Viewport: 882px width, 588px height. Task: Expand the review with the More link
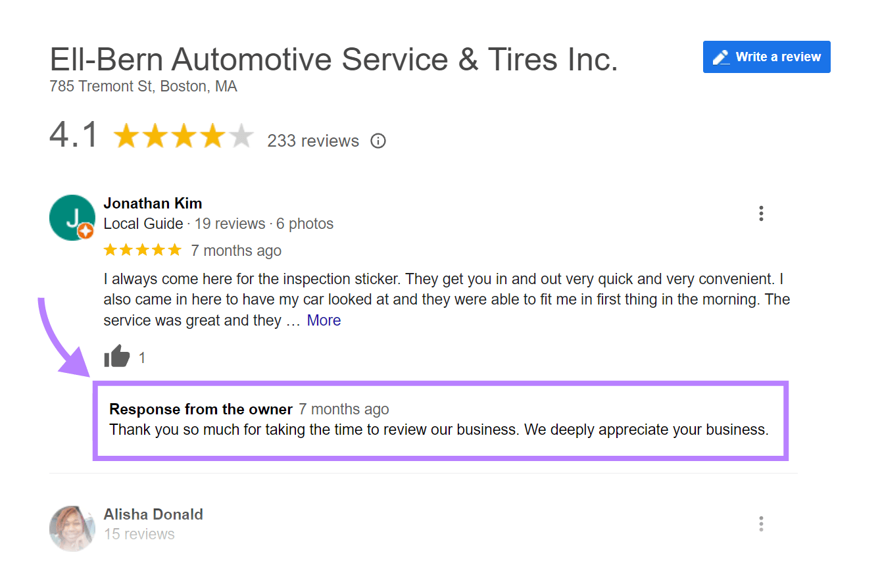324,320
